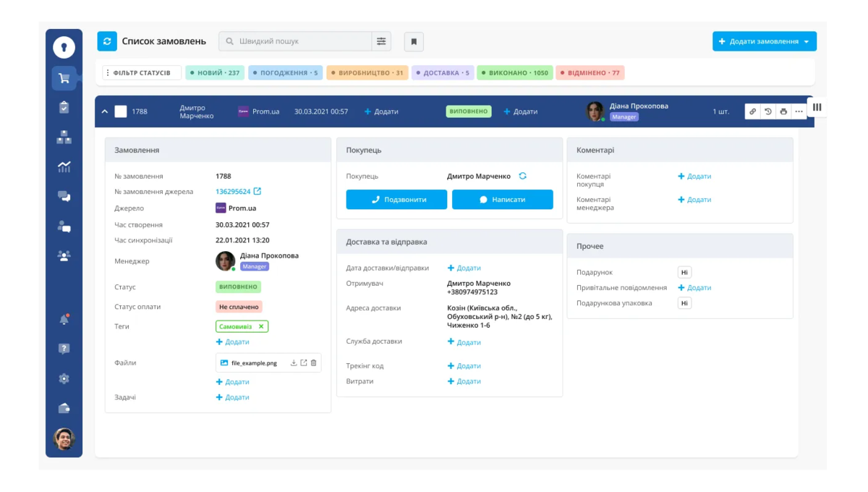This screenshot has width=868, height=492.
Task: Open the tasks clipboard icon in sidebar
Action: (64, 107)
